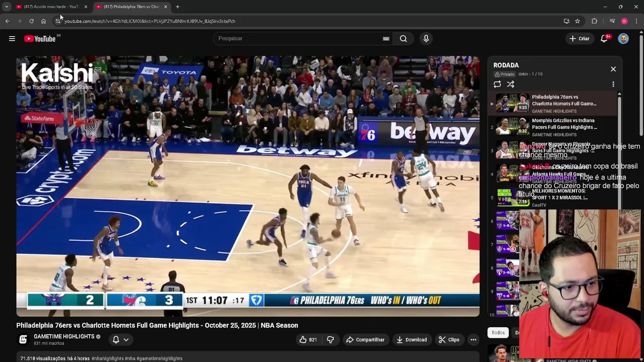
Task: Like the video (thumbs up 821)
Action: point(308,340)
